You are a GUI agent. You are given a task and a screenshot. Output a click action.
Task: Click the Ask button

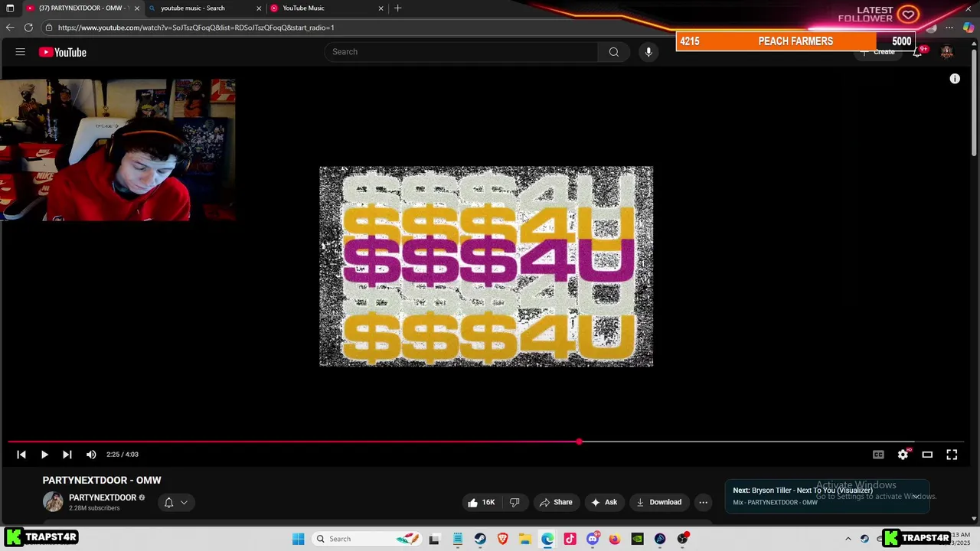604,502
